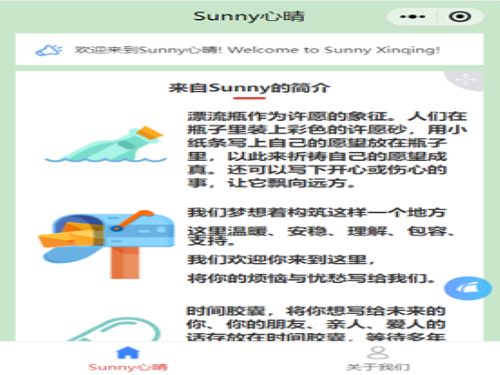Click the Sunny心晴 title in header

pyautogui.click(x=249, y=16)
